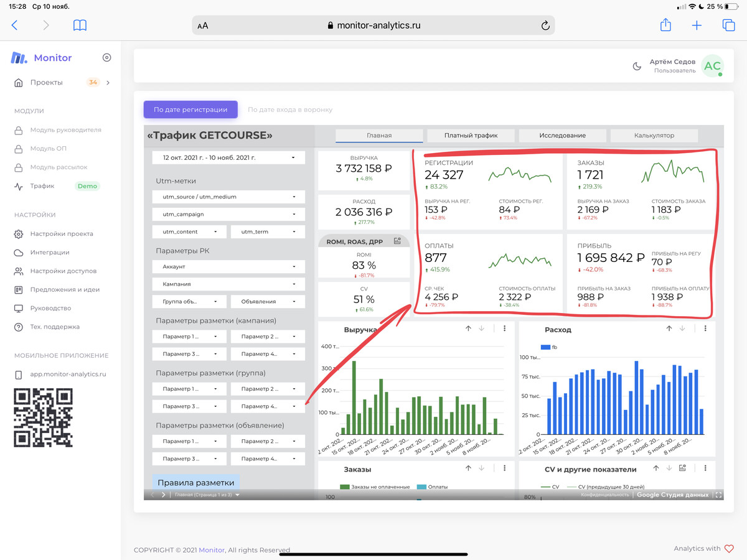Collapse sidebar with the circle icon
The image size is (747, 560).
pyautogui.click(x=106, y=58)
